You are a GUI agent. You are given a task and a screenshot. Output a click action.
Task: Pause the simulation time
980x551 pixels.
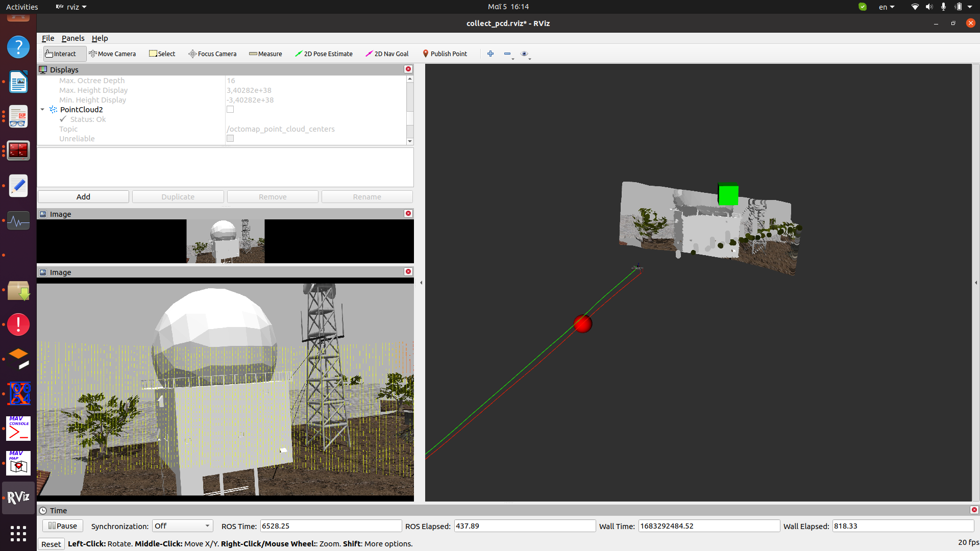tap(62, 525)
